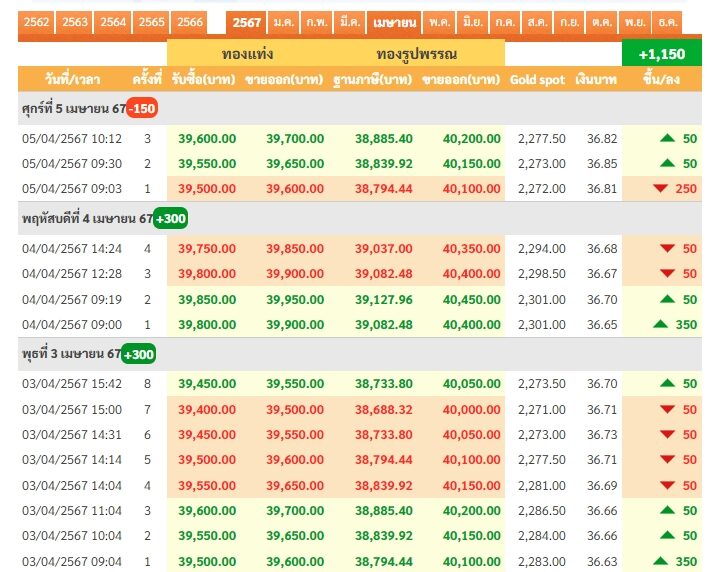Click the up arrow on the 03/04/2567 10:04 row
Viewport: 707px width, 572px height.
pyautogui.click(x=667, y=535)
